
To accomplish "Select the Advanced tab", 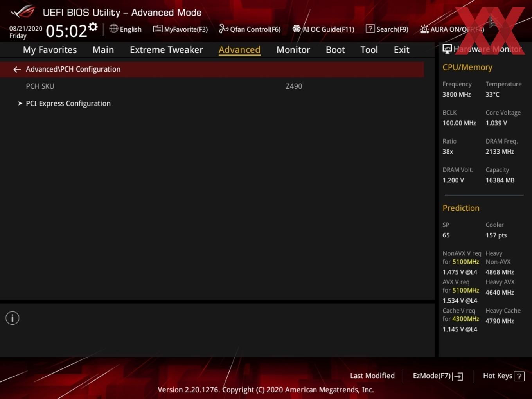I will 239,50.
